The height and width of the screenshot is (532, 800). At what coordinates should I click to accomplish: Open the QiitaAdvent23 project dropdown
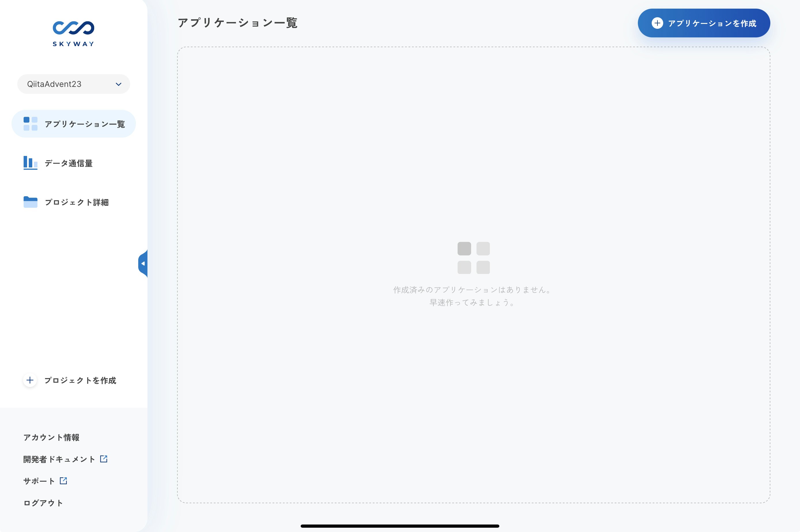[x=74, y=84]
